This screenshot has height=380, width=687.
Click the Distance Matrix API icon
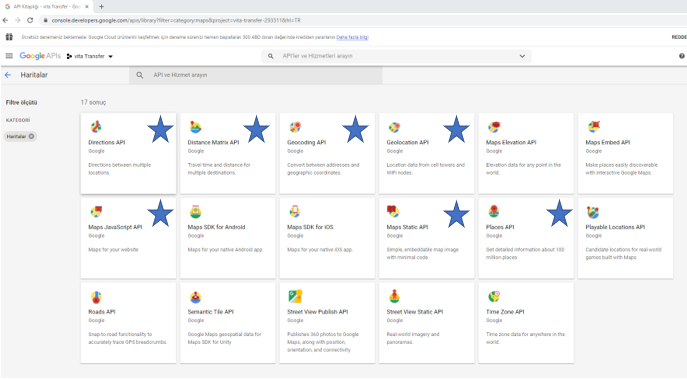click(195, 127)
